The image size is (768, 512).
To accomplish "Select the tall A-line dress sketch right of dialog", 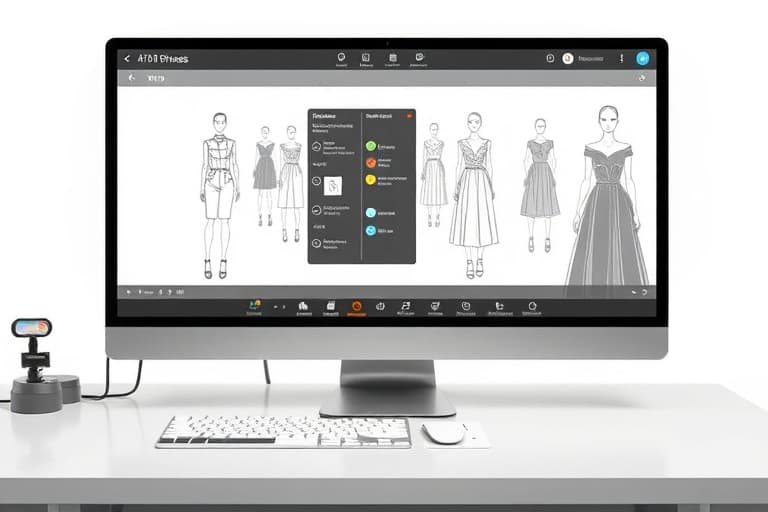I will 474,195.
